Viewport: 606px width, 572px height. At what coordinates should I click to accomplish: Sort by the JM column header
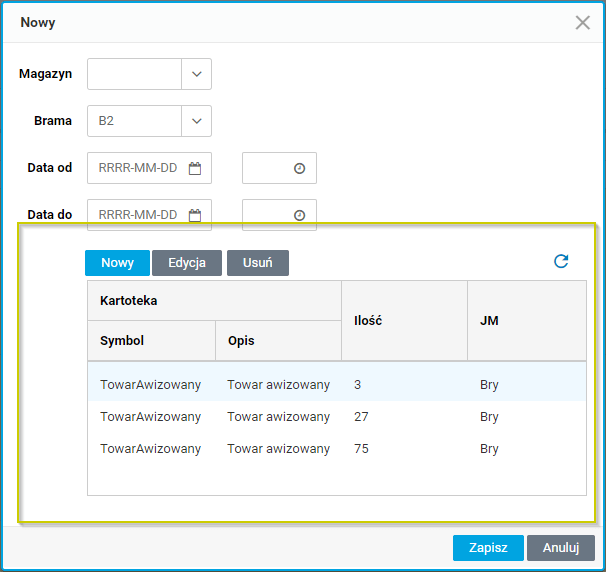tap(527, 321)
